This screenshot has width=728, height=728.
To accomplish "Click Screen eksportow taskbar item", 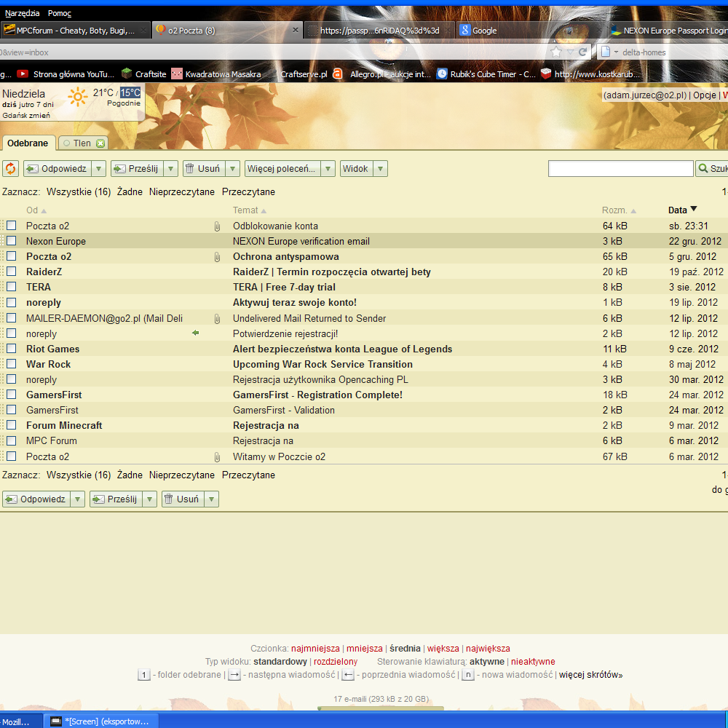I will 102,721.
